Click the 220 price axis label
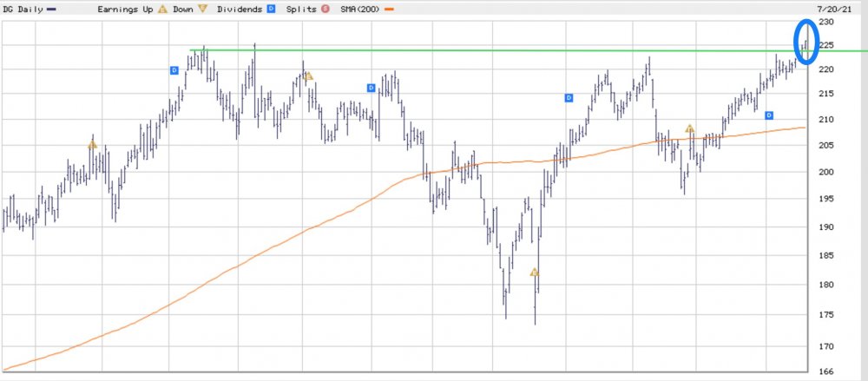Image resolution: width=868 pixels, height=381 pixels. [x=825, y=69]
